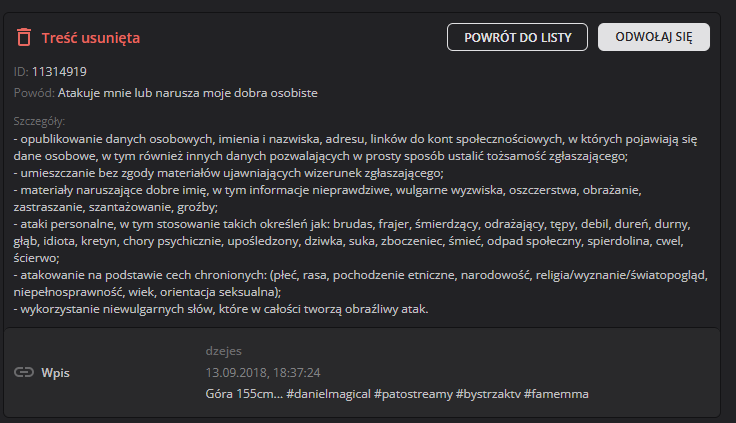Click the red trash can icon
The image size is (736, 423).
24,38
